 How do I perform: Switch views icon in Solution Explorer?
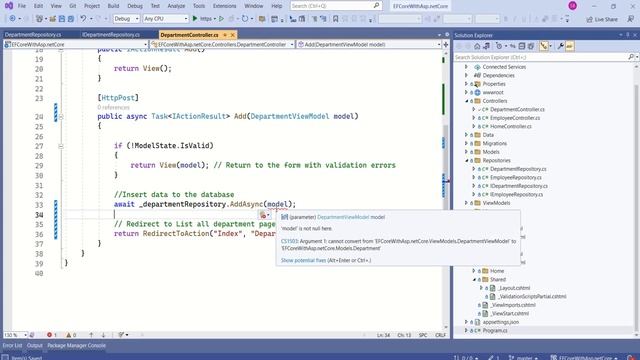coord(487,46)
